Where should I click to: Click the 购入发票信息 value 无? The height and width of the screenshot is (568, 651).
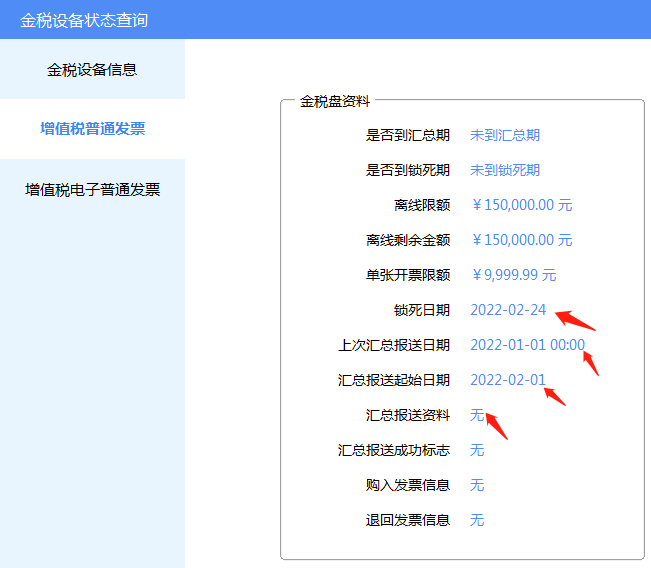(477, 485)
